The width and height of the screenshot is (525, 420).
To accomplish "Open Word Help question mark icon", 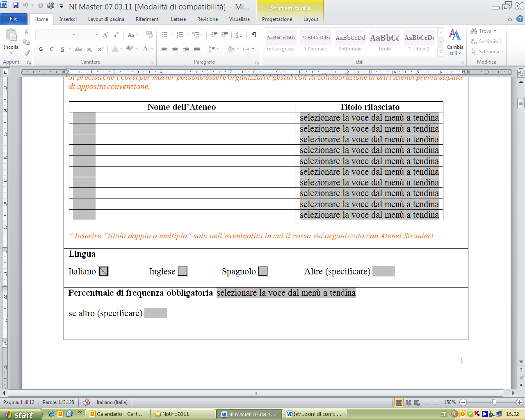I will click(x=520, y=19).
